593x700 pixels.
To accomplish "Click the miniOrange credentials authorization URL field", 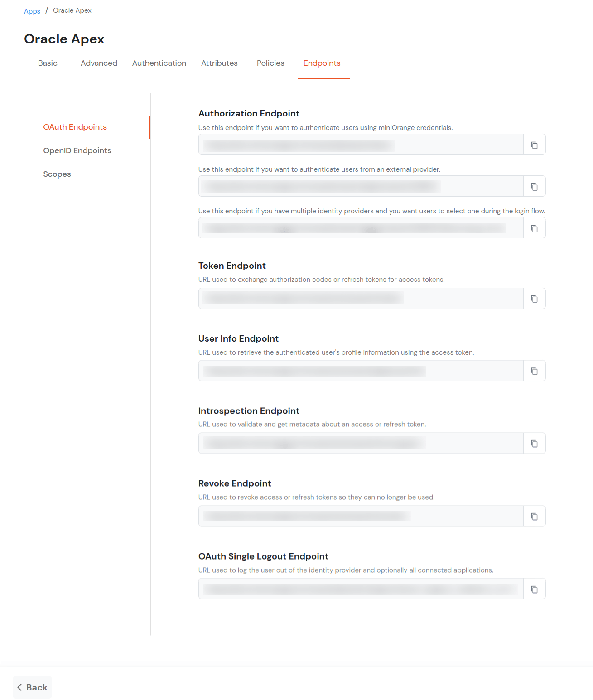I will (361, 145).
